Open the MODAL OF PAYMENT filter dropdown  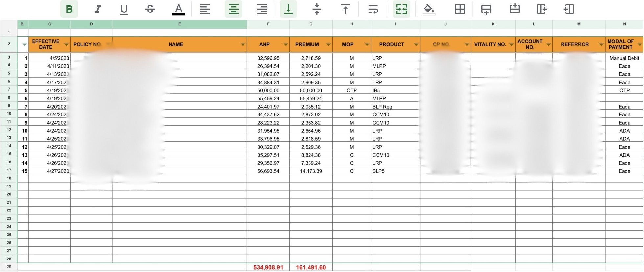640,44
